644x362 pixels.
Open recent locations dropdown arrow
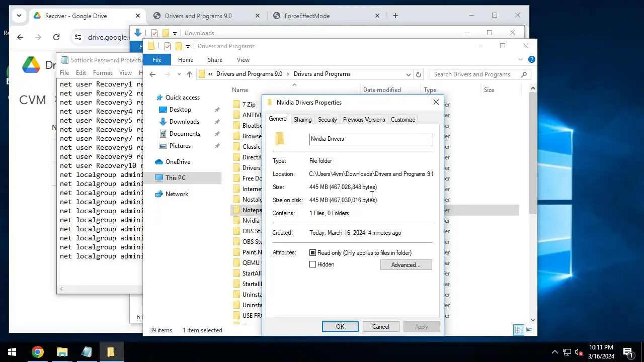[179, 74]
